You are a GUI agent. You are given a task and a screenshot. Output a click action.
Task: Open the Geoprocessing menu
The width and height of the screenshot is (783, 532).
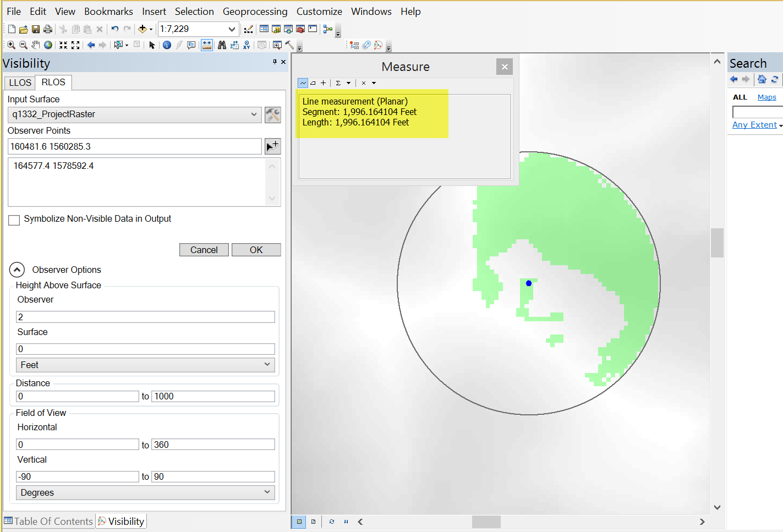pos(255,12)
